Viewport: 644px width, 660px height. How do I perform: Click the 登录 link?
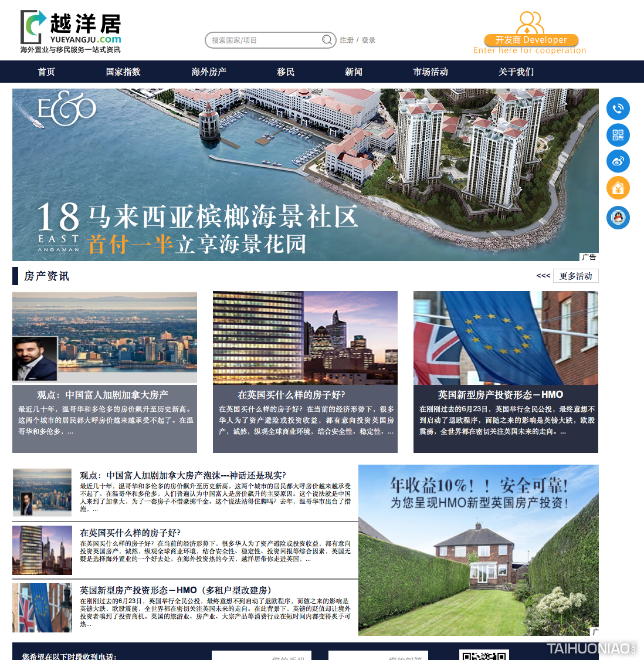coord(368,40)
